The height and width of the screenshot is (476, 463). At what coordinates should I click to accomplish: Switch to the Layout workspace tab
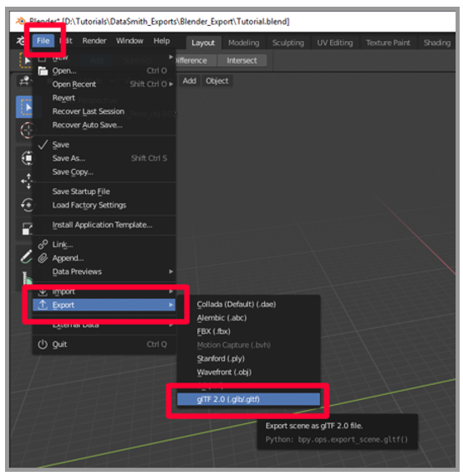203,43
